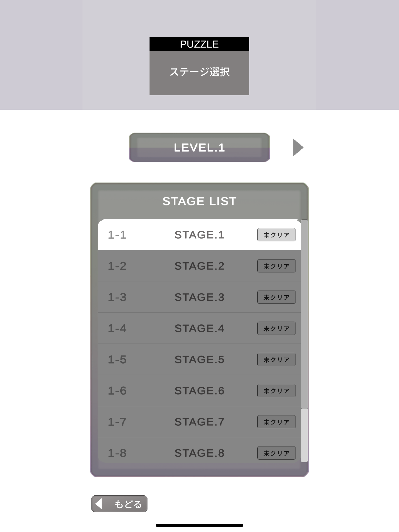
Task: Tap the 未クリア badge beside STAGE.4
Action: point(276,328)
